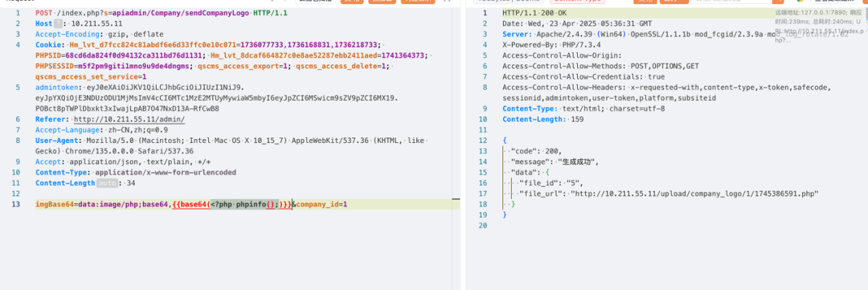Click the file_url value ending 1745386591.php
The height and width of the screenshot is (290, 868).
(x=695, y=194)
